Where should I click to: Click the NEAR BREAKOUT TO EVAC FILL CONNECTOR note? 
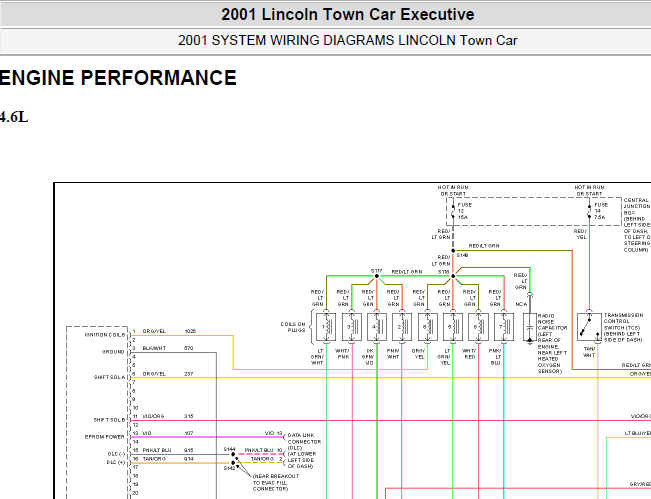pos(276,483)
